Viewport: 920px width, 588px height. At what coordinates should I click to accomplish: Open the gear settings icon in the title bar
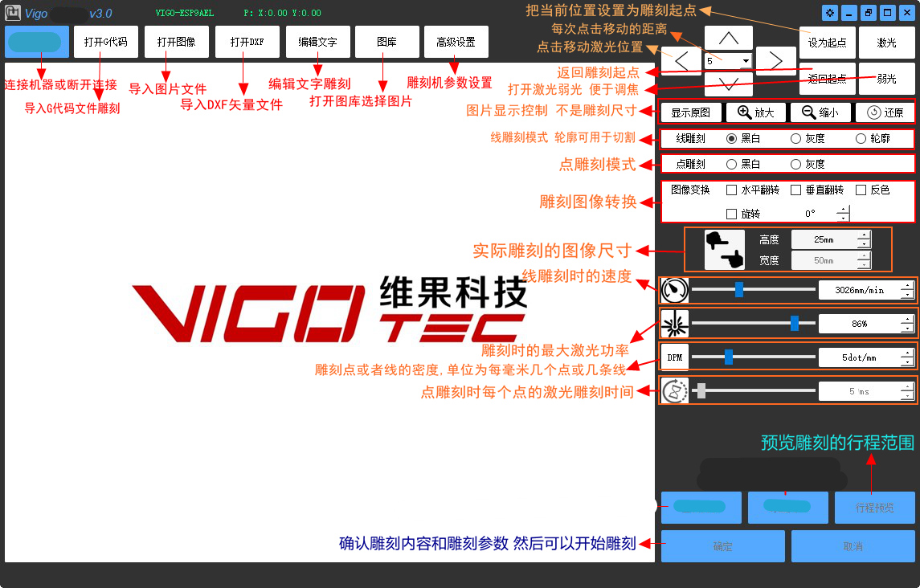coord(830,13)
